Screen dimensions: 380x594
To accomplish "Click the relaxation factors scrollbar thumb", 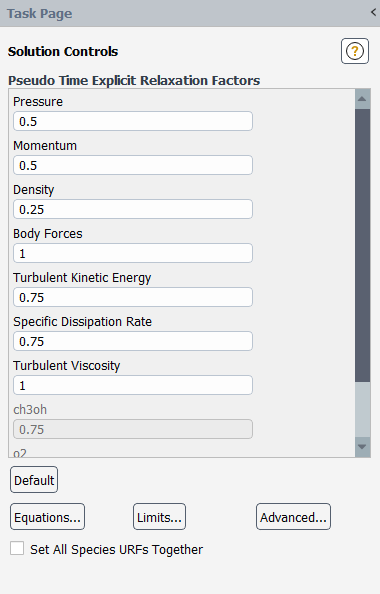I will tap(363, 245).
